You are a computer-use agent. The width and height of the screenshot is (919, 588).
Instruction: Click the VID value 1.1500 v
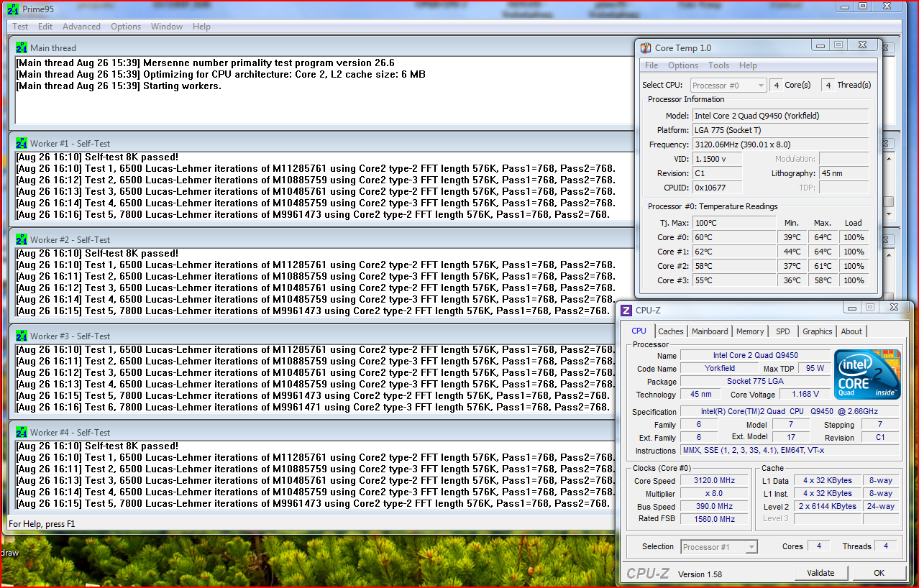pyautogui.click(x=717, y=159)
